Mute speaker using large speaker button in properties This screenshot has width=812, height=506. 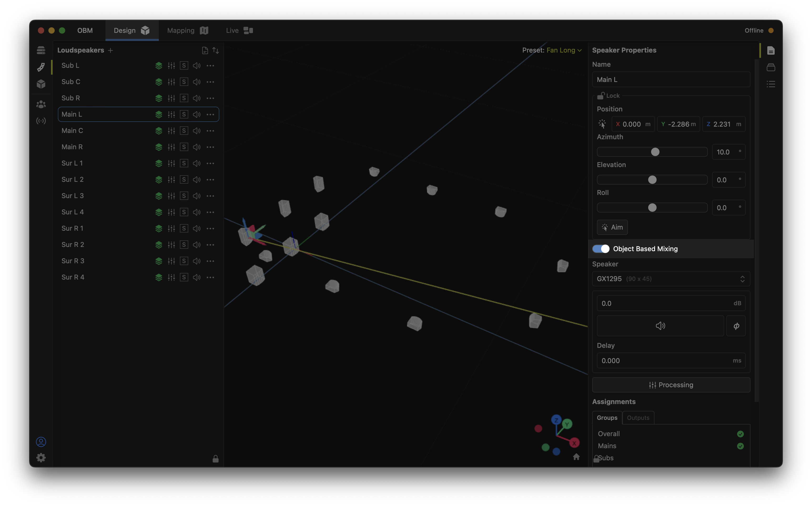click(660, 326)
